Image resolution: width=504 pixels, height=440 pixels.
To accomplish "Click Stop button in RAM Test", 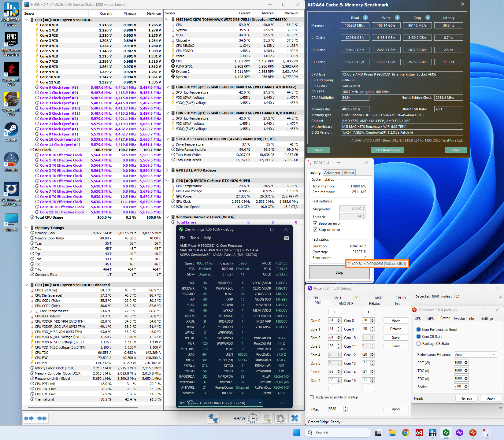I will coord(339,272).
